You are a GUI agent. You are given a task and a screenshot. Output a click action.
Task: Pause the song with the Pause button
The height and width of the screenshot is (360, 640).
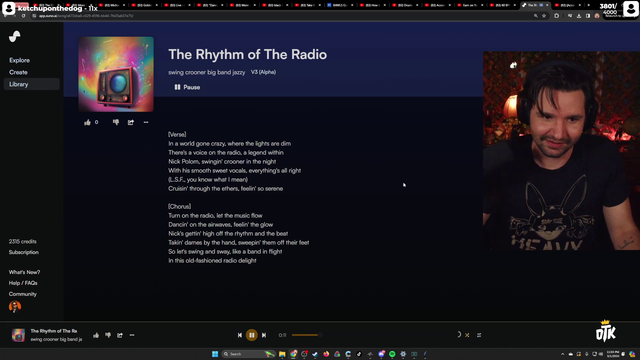pyautogui.click(x=187, y=87)
